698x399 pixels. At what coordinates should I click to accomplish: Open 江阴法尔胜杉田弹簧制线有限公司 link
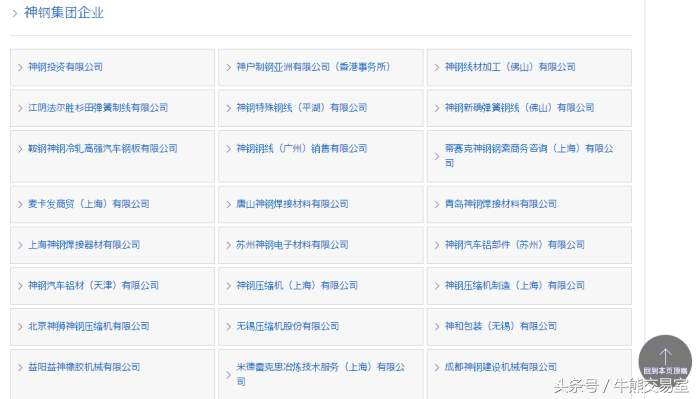[x=98, y=108]
